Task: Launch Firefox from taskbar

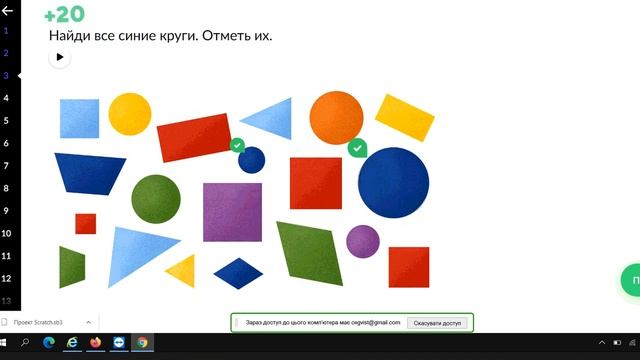Action: tap(96, 342)
